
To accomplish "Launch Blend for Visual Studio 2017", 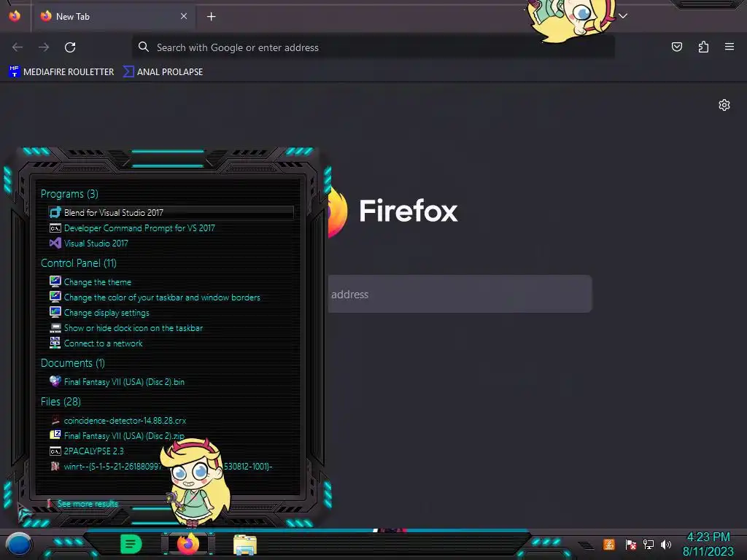I will [171, 212].
